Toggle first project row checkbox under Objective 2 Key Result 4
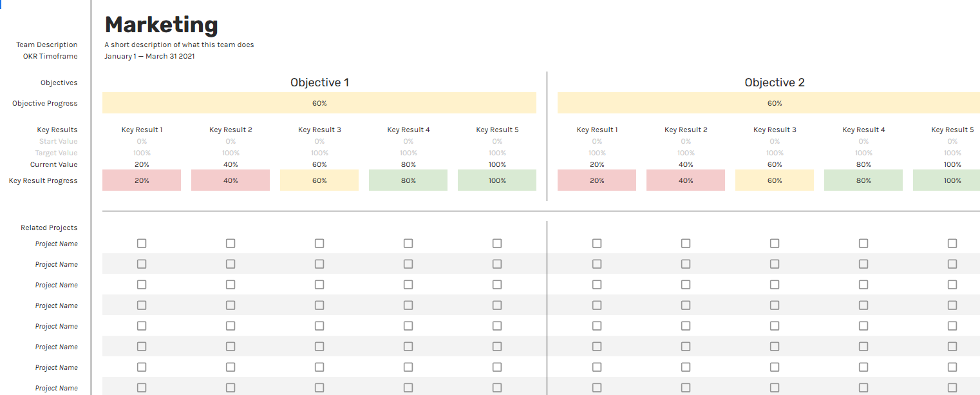This screenshot has width=980, height=395. (x=863, y=244)
